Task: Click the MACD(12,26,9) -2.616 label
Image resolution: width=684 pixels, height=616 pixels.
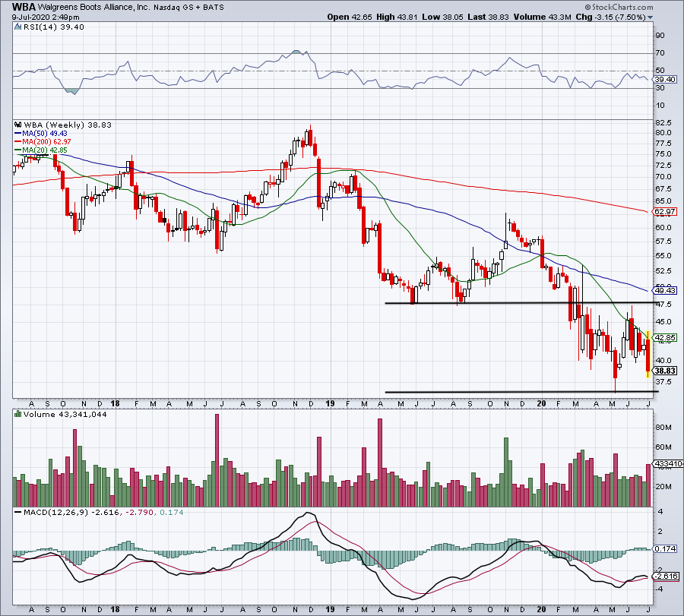Action: pyautogui.click(x=71, y=512)
